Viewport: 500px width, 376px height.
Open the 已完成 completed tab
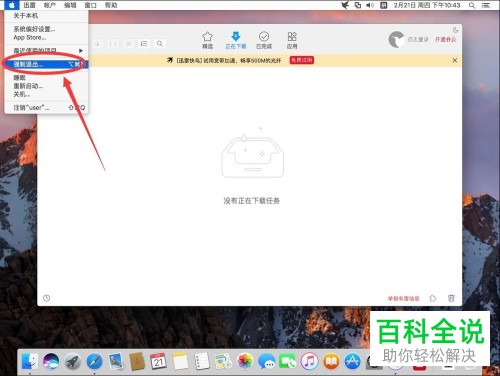click(x=264, y=40)
